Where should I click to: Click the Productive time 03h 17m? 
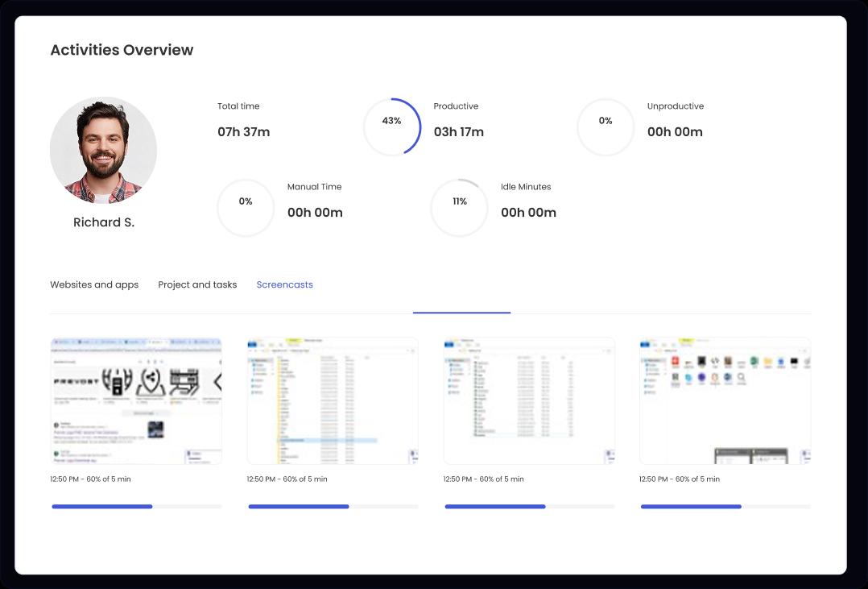(x=457, y=131)
